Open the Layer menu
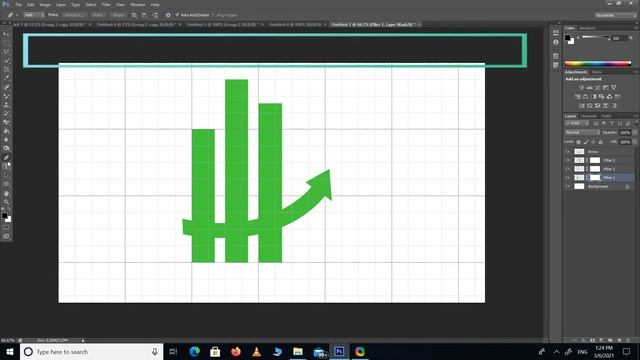The width and height of the screenshot is (640, 360). (x=60, y=4)
